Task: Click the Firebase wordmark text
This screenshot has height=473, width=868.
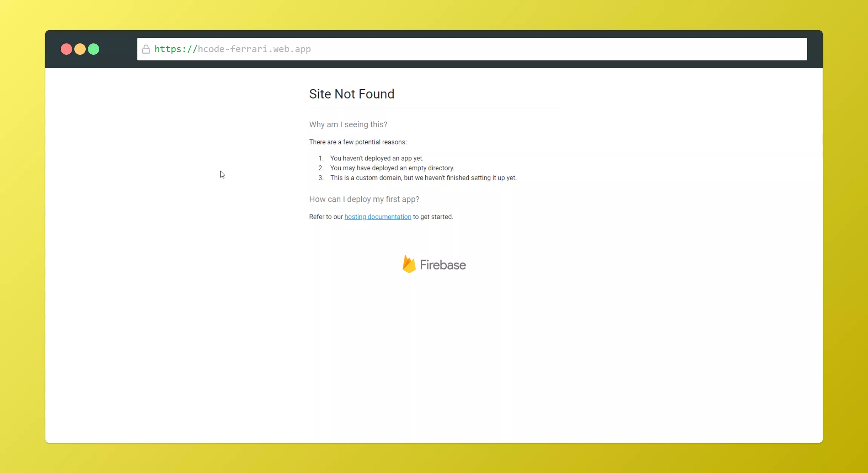Action: coord(443,265)
